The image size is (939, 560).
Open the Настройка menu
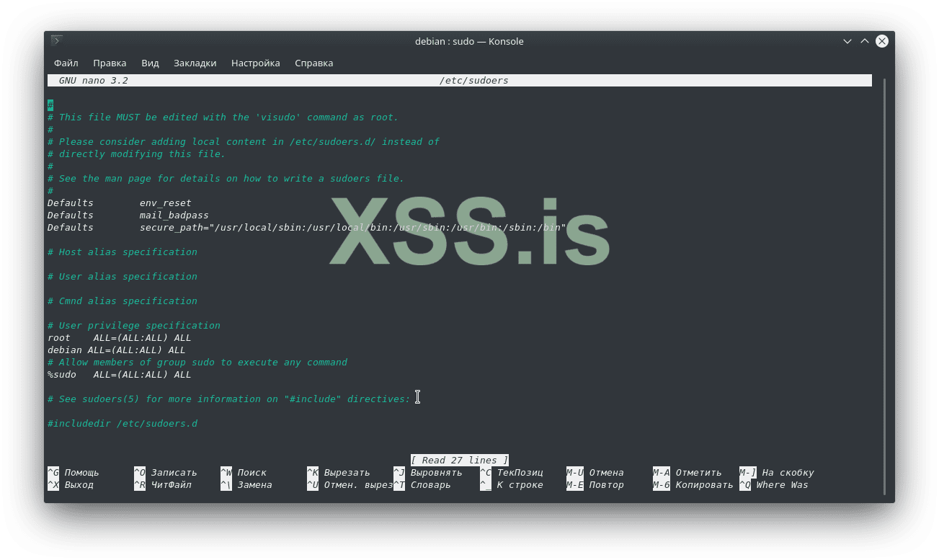255,63
